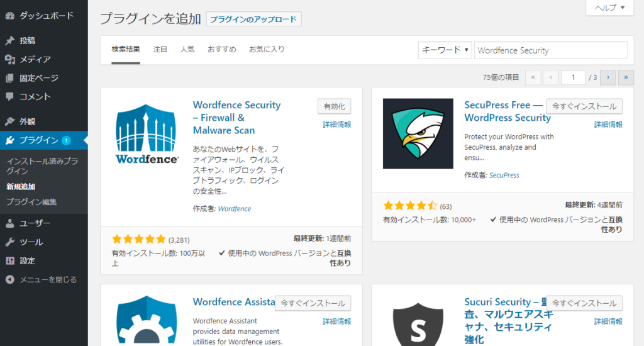This screenshot has width=644, height=346.
Task: Focus the plugin search keyword field
Action: click(x=551, y=50)
